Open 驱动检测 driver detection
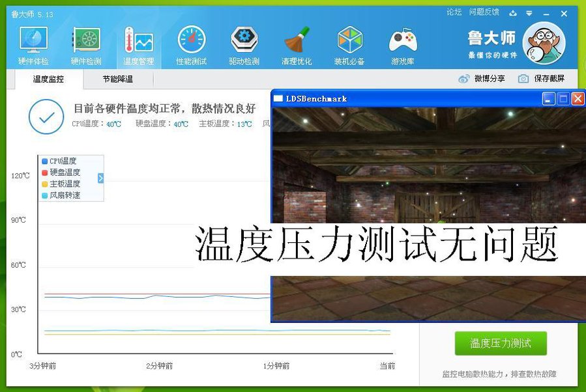 click(244, 44)
